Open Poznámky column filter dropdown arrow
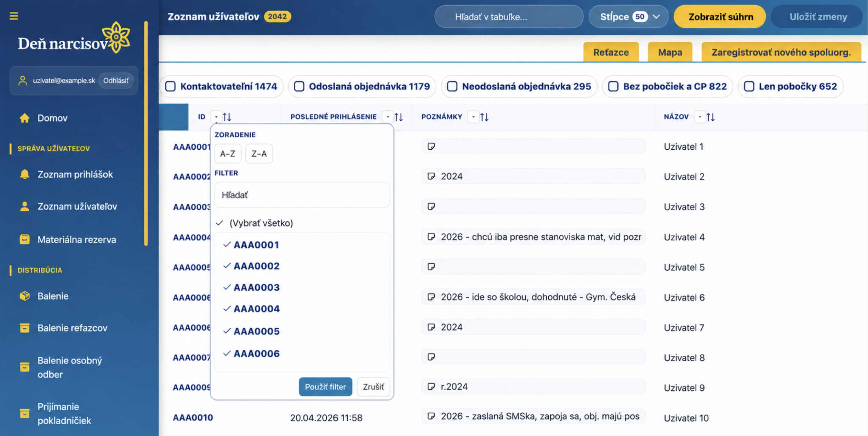 click(473, 117)
